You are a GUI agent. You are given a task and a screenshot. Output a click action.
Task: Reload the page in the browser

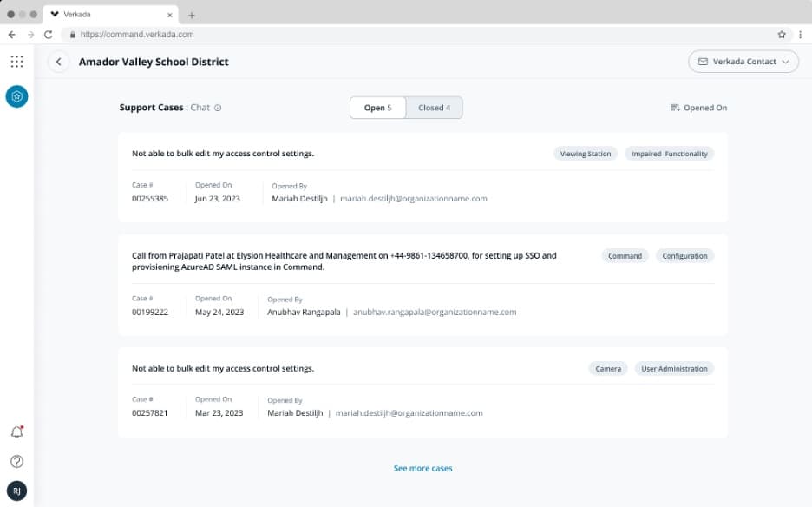[49, 35]
